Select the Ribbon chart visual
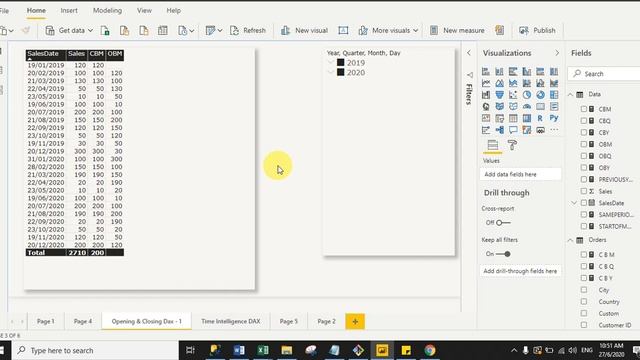Image resolution: width=640 pixels, height=360 pixels. (554, 83)
